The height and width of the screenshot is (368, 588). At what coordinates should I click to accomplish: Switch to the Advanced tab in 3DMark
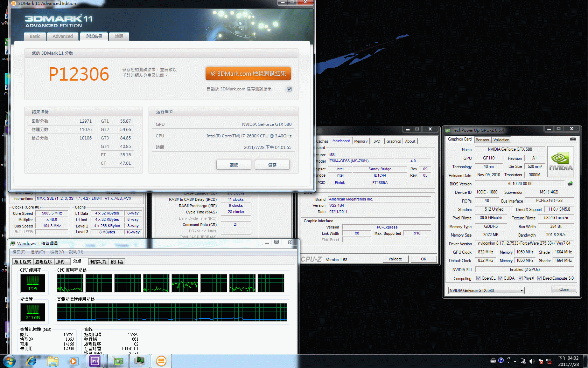tap(63, 36)
